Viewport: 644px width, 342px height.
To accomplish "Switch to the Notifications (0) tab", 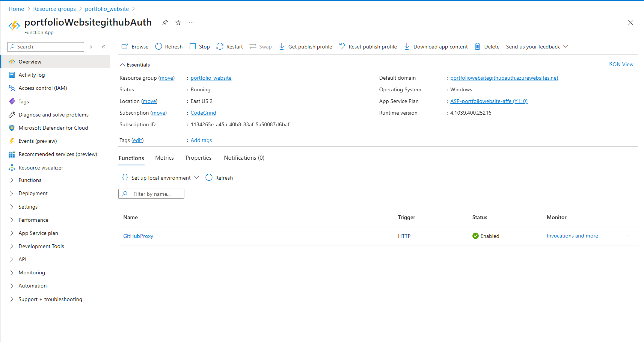I will pyautogui.click(x=244, y=158).
